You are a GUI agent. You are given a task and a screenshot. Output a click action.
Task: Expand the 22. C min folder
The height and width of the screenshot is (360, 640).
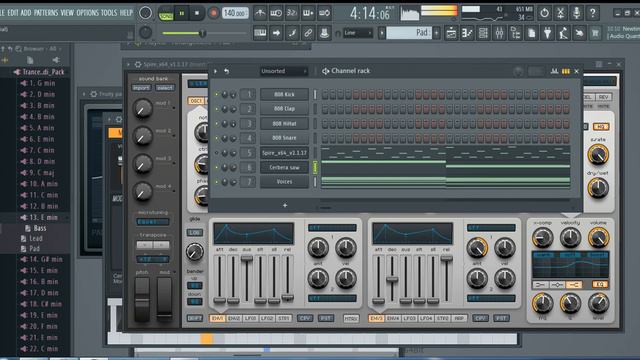(39, 349)
